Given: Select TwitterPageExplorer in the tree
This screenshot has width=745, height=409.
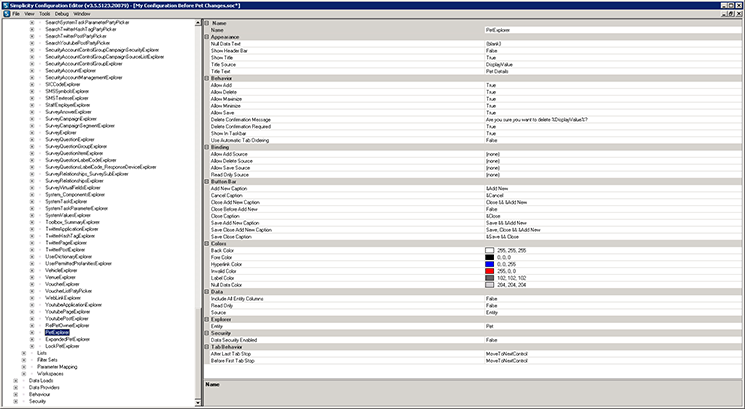Looking at the screenshot, I should pos(66,243).
